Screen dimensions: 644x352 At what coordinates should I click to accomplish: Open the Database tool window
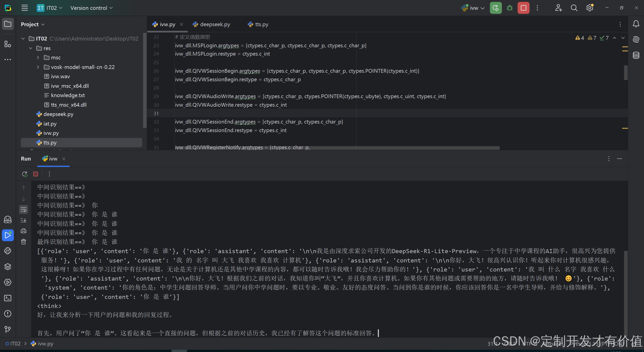(x=636, y=55)
